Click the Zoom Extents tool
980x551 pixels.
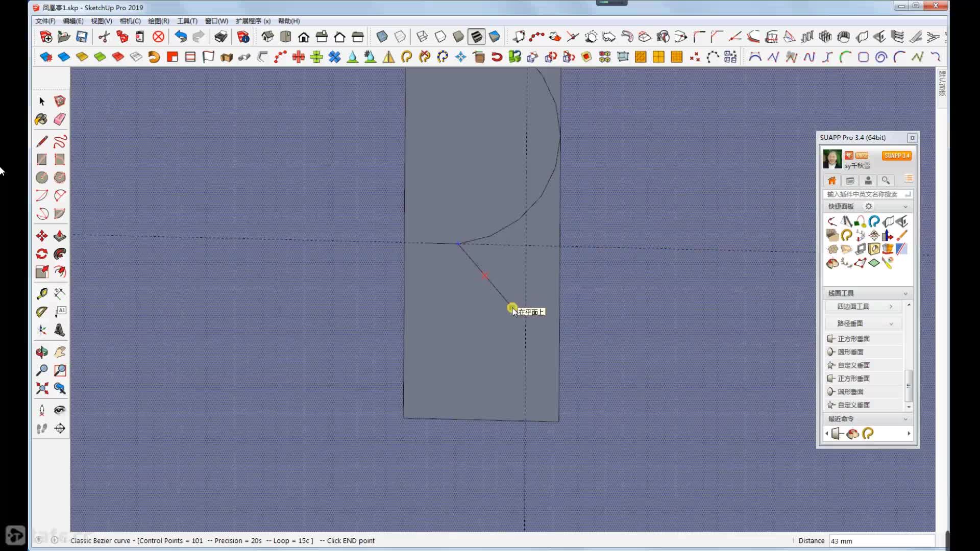42,388
